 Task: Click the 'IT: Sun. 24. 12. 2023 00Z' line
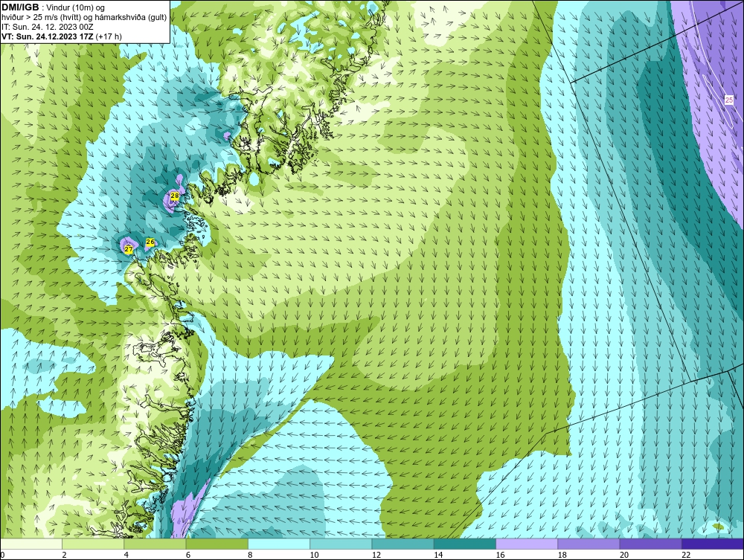[x=48, y=27]
